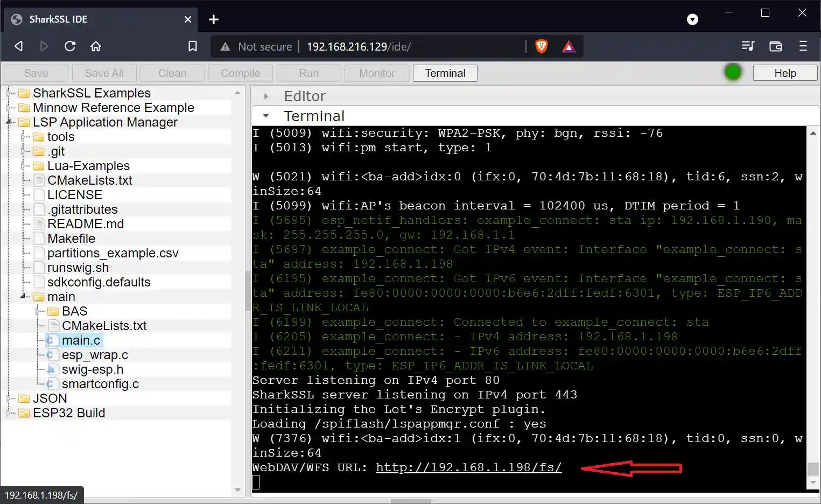Viewport: 821px width, 504px height.
Task: Navigate back using the arrow icon
Action: 18,46
